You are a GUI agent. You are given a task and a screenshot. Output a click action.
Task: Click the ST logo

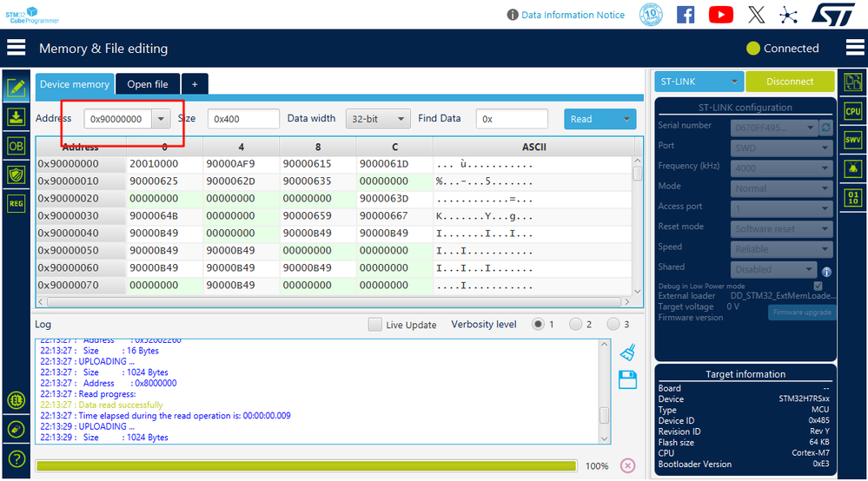[833, 15]
